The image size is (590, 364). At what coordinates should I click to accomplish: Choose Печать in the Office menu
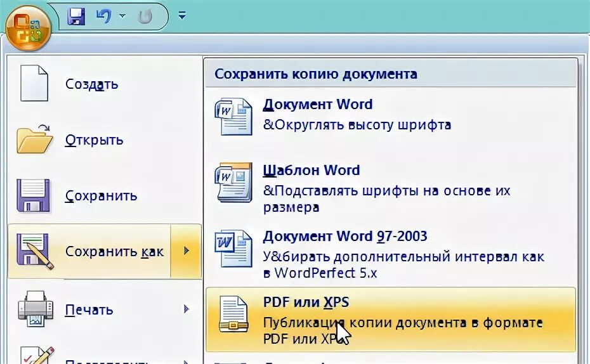point(89,309)
